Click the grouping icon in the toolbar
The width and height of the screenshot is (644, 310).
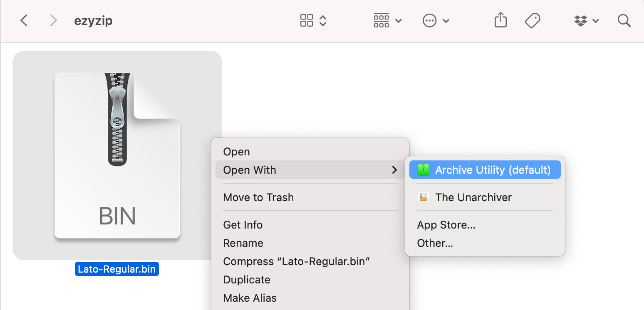click(381, 20)
